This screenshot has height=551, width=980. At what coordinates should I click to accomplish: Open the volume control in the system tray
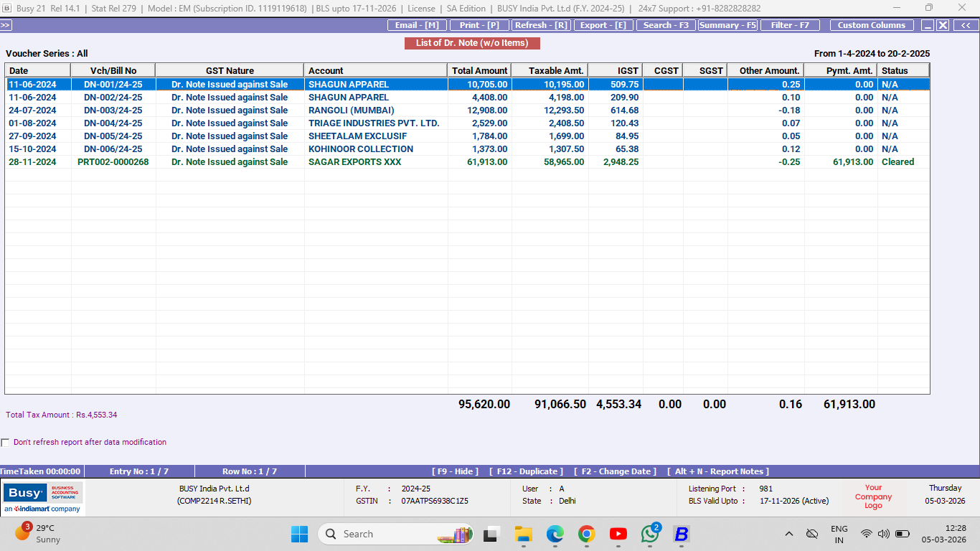(x=885, y=534)
